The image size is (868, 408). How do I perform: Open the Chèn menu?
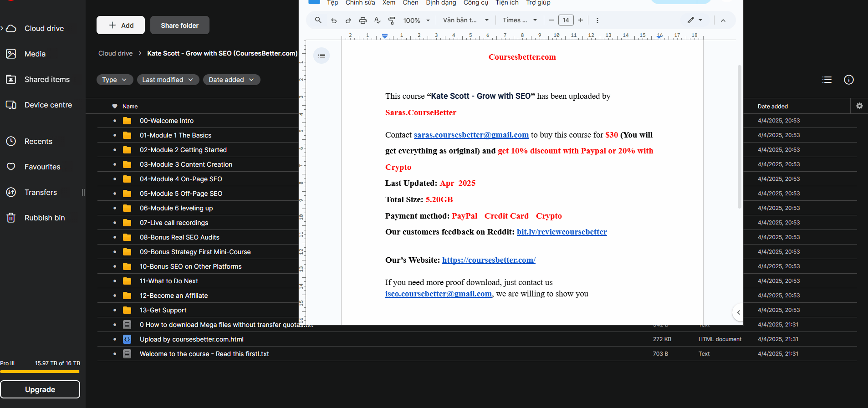coord(410,3)
